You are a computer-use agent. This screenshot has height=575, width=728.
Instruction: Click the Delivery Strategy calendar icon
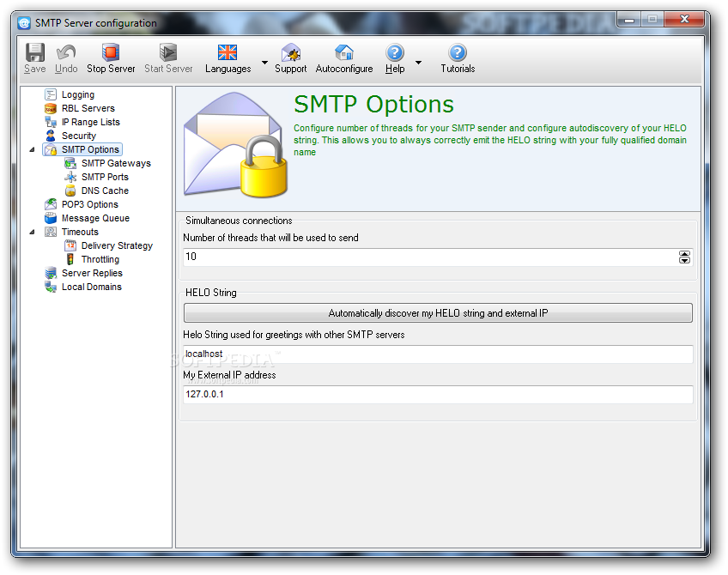[70, 245]
